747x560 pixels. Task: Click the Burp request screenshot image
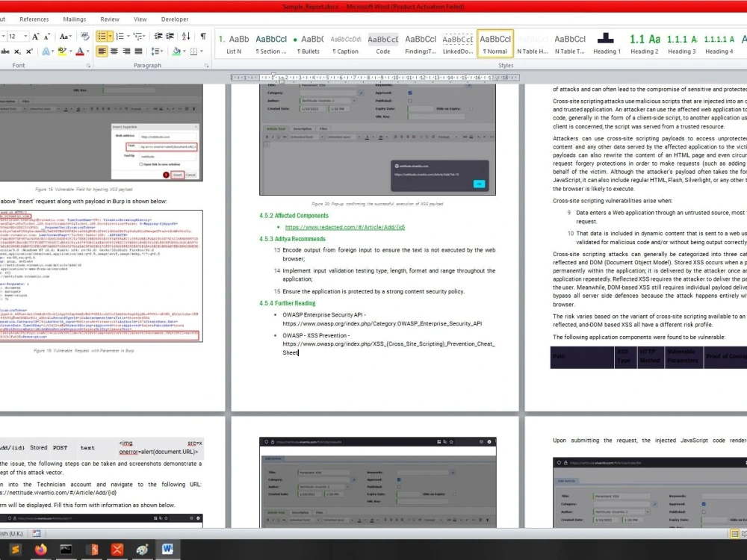(x=101, y=276)
